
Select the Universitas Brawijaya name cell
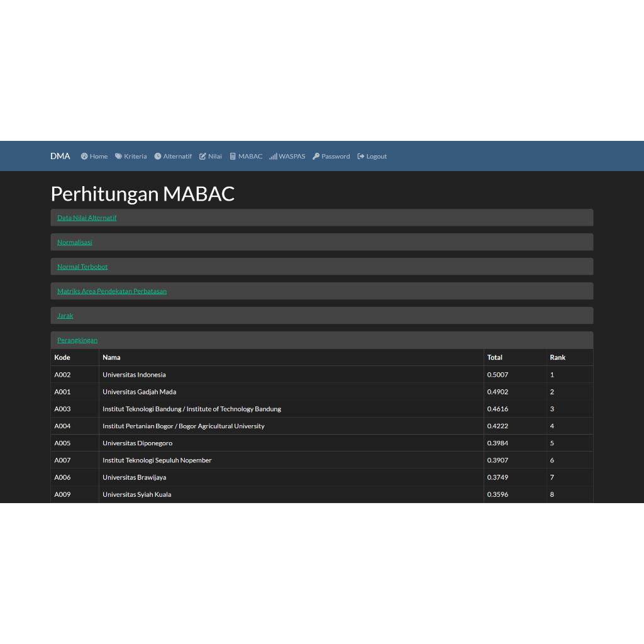pos(291,477)
